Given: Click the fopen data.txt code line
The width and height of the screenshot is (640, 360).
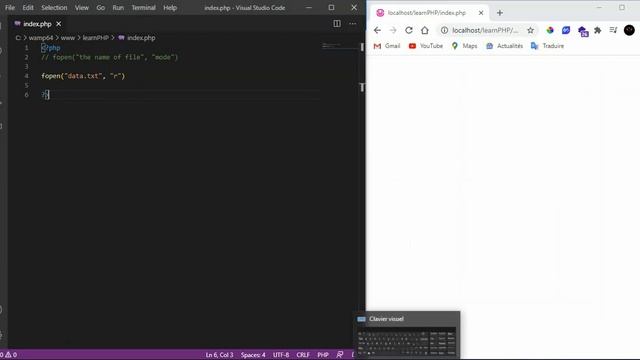Looking at the screenshot, I should point(83,76).
